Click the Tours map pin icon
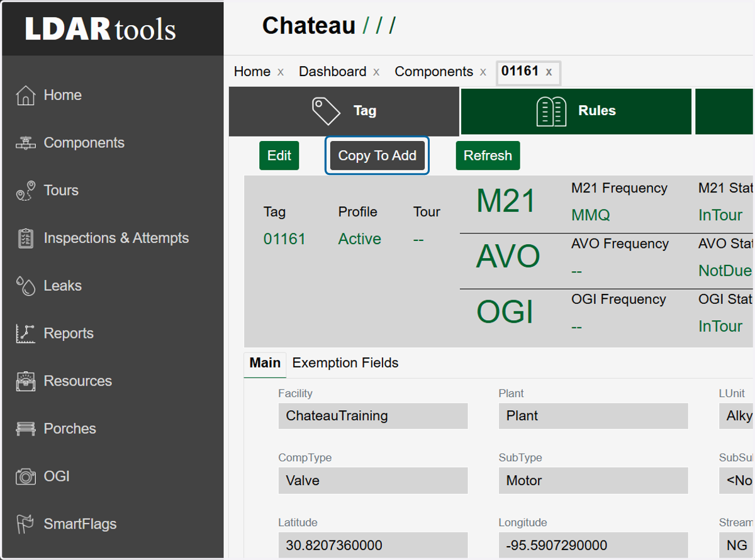This screenshot has width=755, height=560. [x=26, y=191]
